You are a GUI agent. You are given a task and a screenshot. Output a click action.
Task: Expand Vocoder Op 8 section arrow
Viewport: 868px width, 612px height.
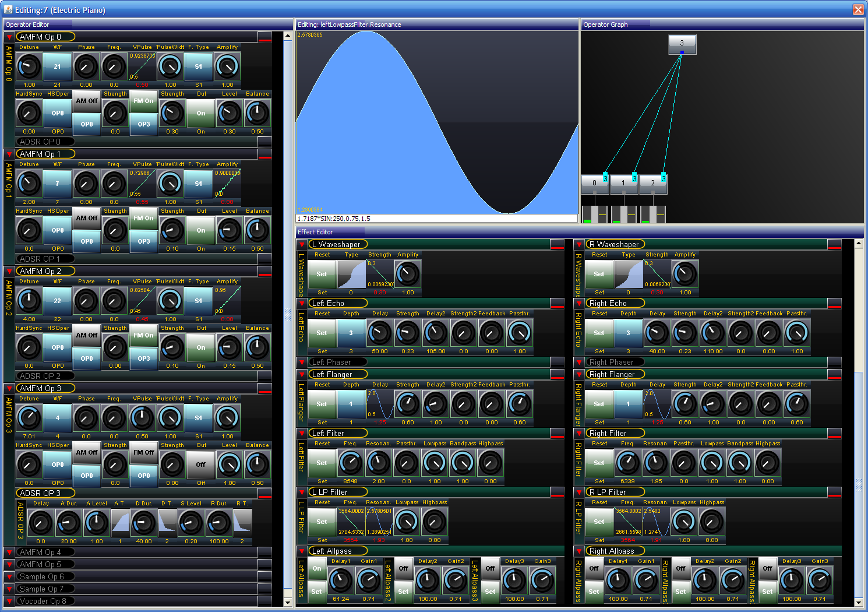click(x=9, y=601)
